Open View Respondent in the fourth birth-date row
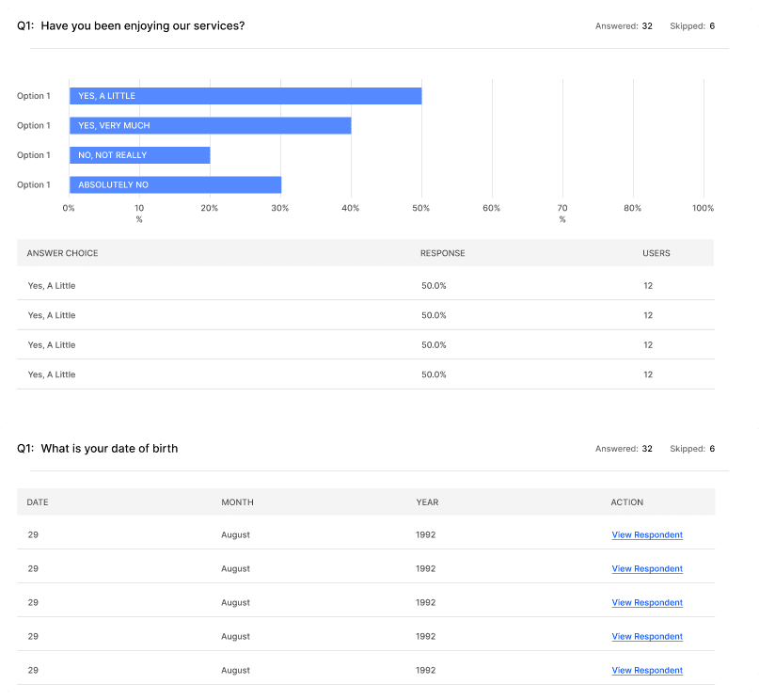759x700 pixels. pyautogui.click(x=647, y=637)
